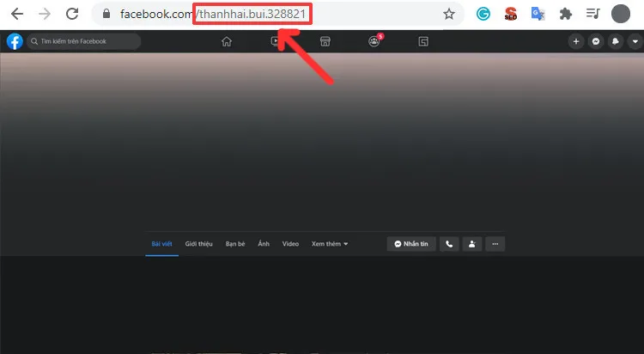Switch to the Bạn bè tab
The image size is (644, 354).
coord(235,244)
